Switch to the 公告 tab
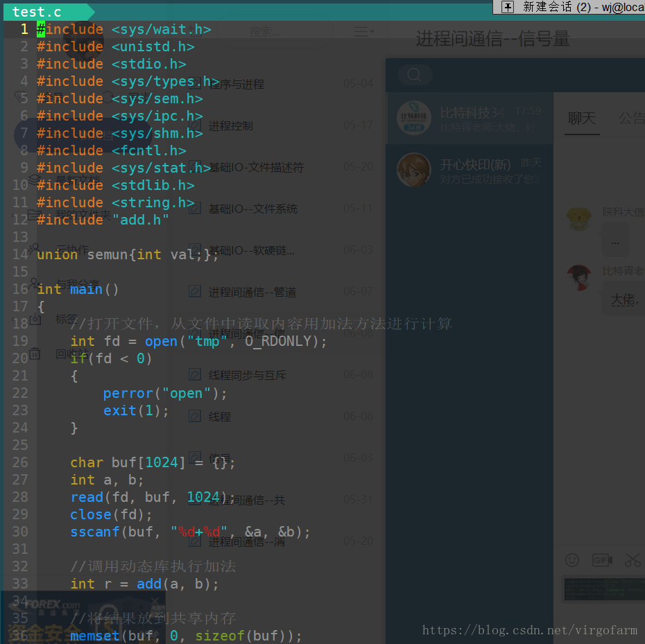Viewport: 645px width, 644px height. [x=631, y=119]
